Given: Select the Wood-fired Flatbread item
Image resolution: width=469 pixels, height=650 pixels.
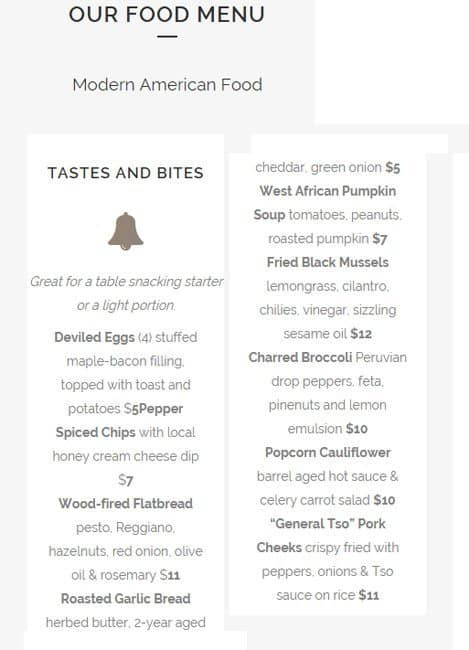Looking at the screenshot, I should click(x=126, y=504).
